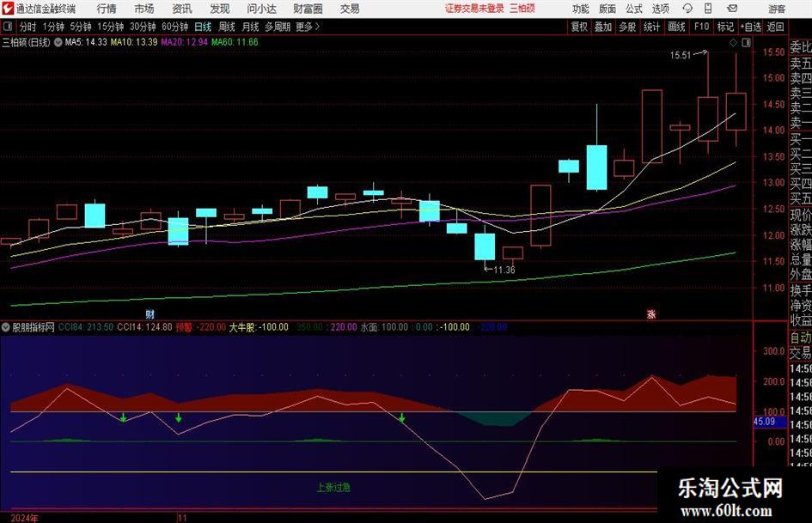The width and height of the screenshot is (812, 523).
Task: Toggle the side panel icon near 15.50
Action: [x=746, y=42]
